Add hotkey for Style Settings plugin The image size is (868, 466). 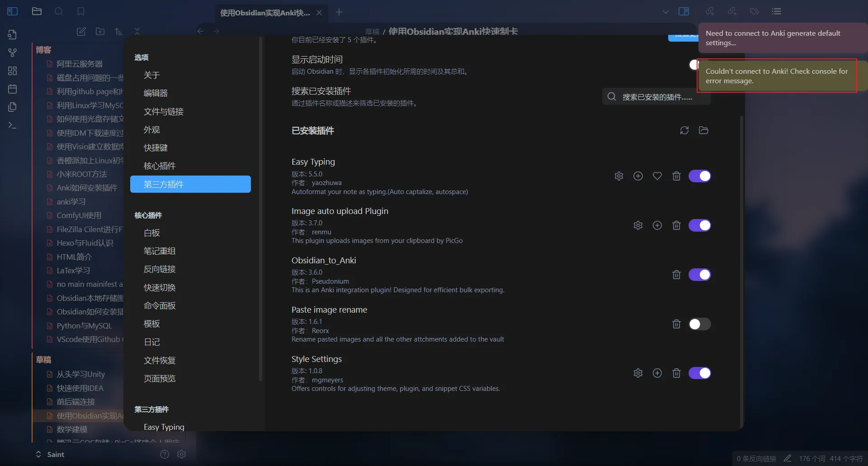657,373
